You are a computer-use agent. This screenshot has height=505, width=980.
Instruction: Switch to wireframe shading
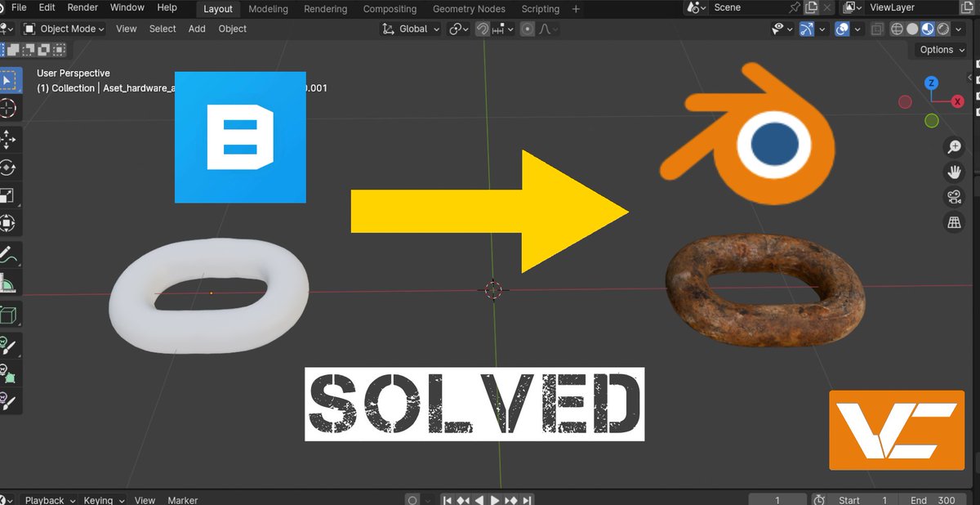click(897, 29)
